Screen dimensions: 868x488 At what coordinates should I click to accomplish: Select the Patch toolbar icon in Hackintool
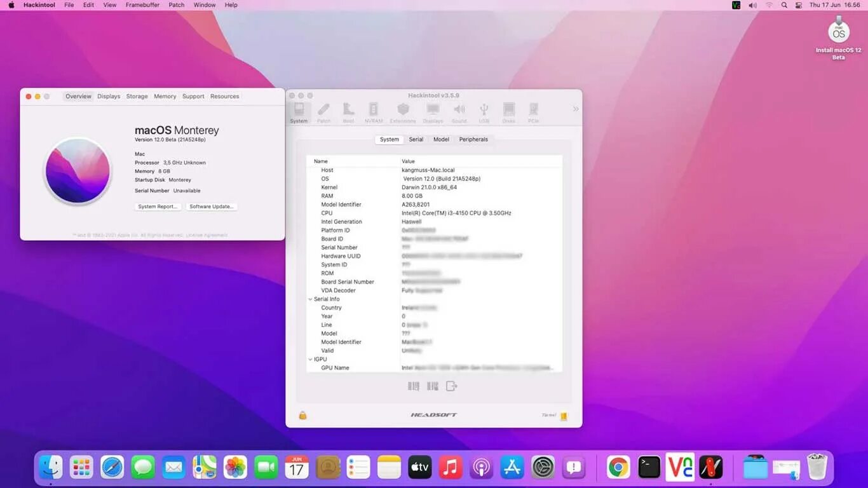click(324, 109)
